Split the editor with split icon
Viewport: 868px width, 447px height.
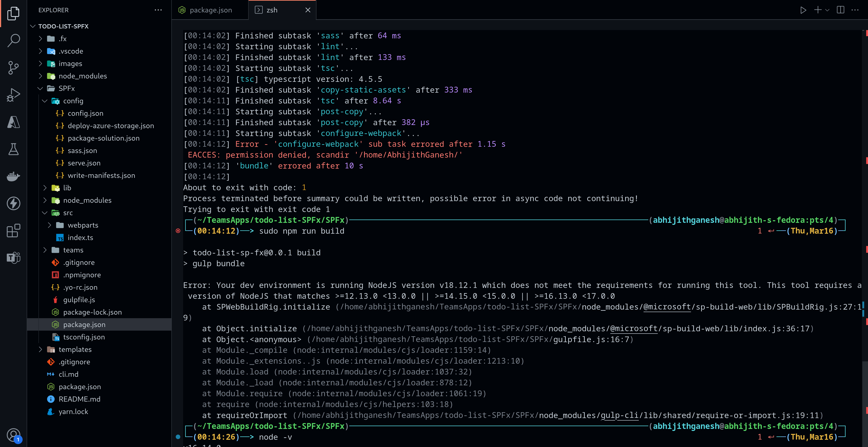840,10
